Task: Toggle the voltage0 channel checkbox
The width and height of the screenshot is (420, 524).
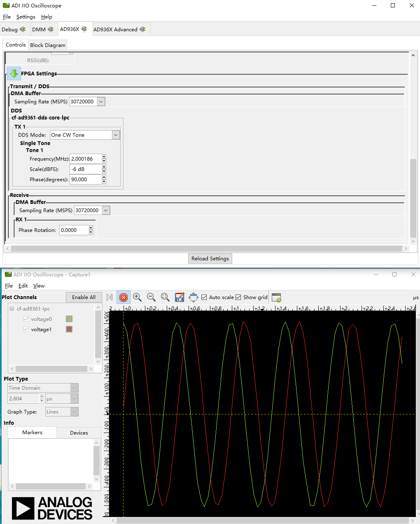Action: coord(26,319)
